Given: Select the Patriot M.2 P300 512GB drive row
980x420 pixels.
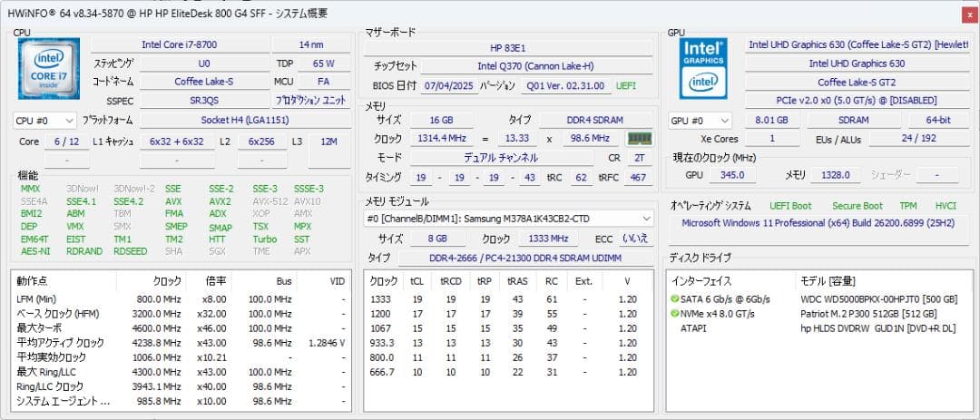Looking at the screenshot, I should [820, 314].
